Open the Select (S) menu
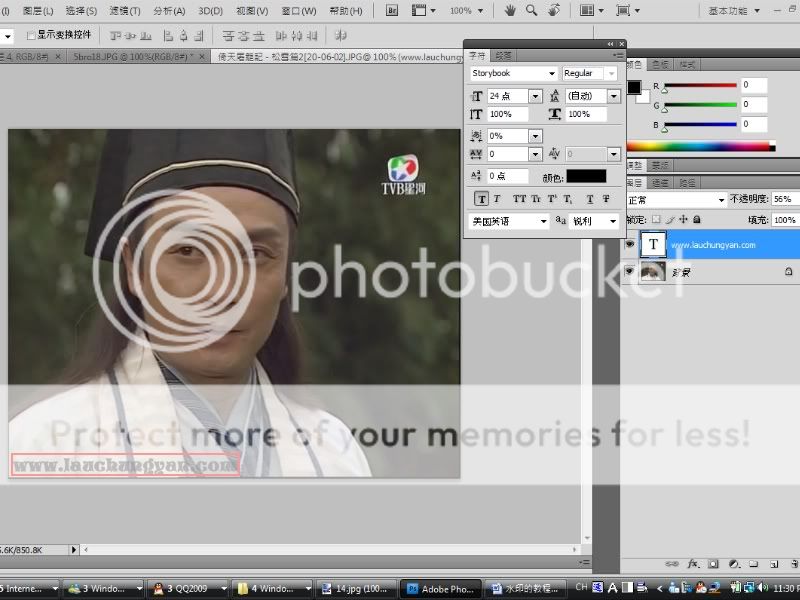This screenshot has width=800, height=600. tap(81, 11)
